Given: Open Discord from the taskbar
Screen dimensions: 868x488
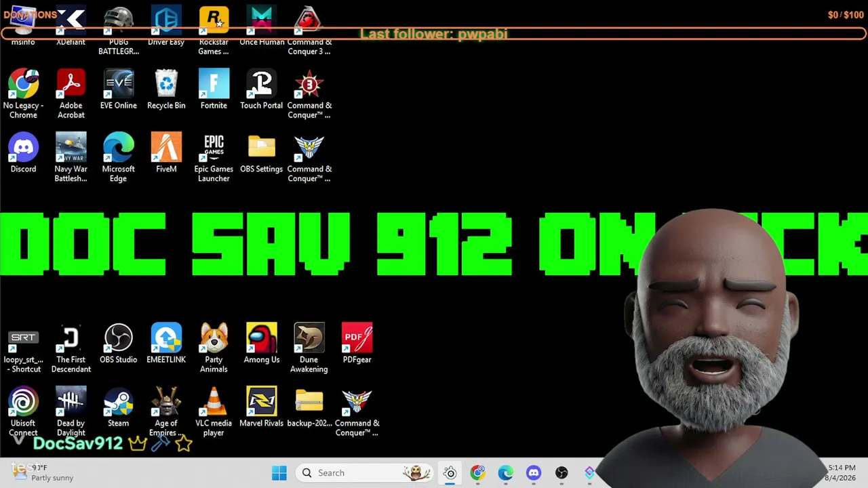Looking at the screenshot, I should (534, 473).
